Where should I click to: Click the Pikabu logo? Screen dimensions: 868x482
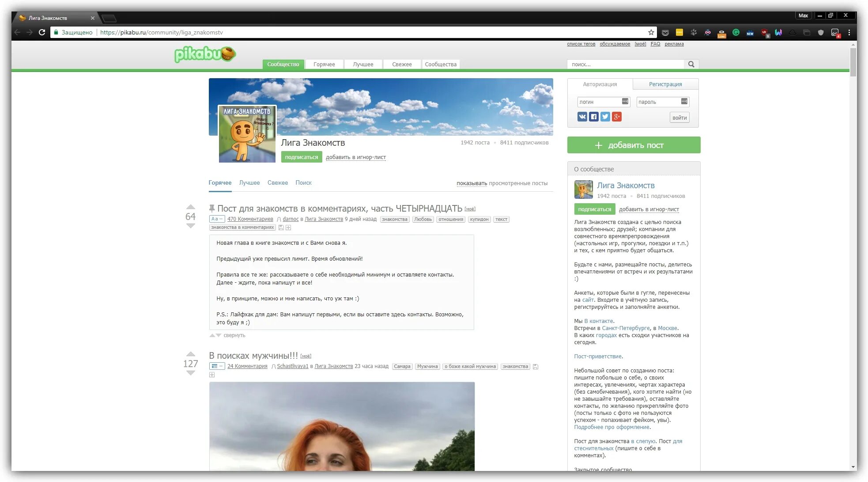click(205, 54)
